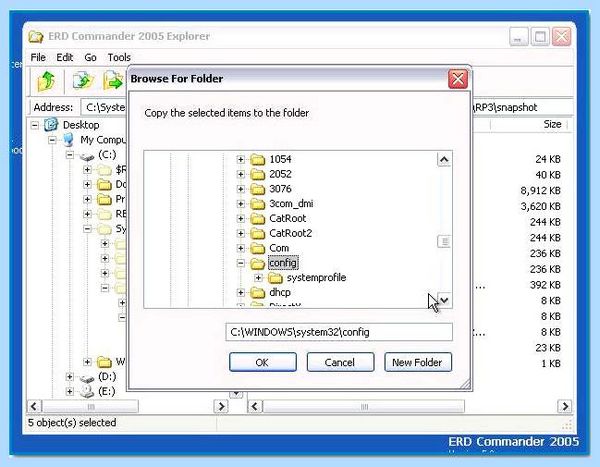Select the (C:) drive in Explorer tree

[107, 155]
